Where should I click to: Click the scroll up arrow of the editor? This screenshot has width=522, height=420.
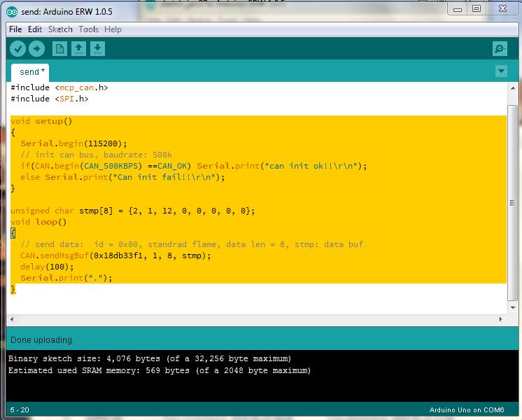pyautogui.click(x=513, y=88)
